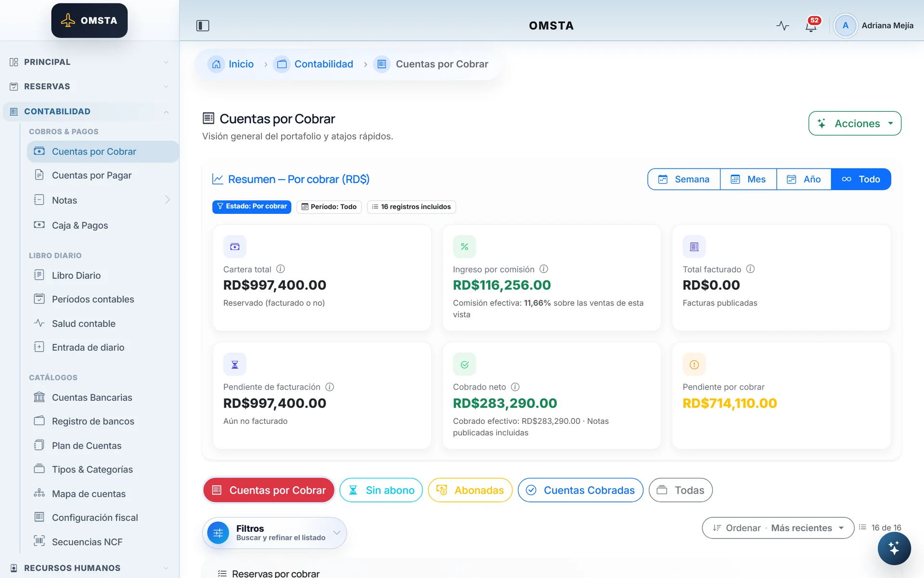This screenshot has width=924, height=578.
Task: Expand the Notas submenu
Action: pos(102,200)
